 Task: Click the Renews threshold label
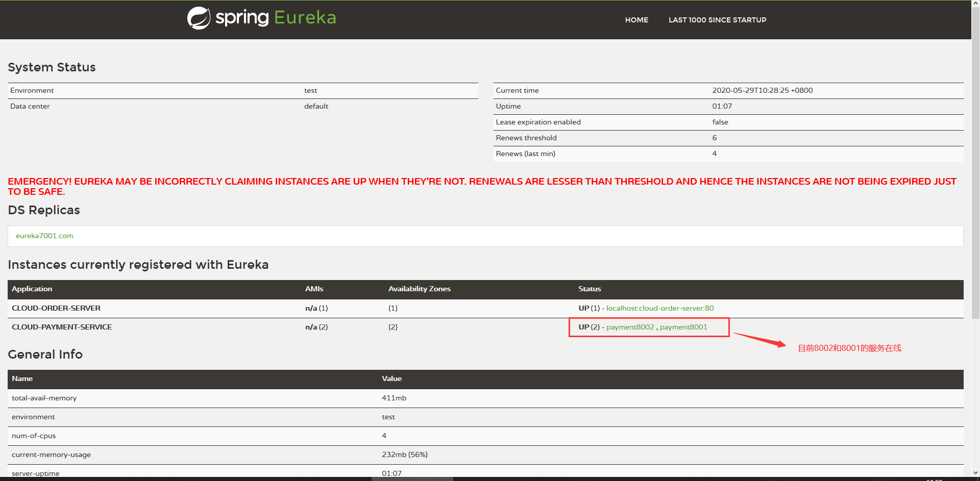coord(526,138)
